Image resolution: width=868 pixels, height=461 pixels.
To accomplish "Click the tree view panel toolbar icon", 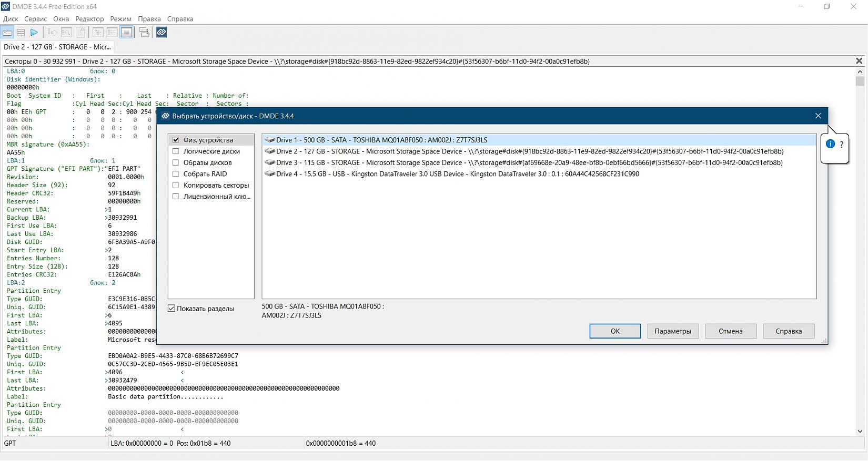I will (x=98, y=33).
